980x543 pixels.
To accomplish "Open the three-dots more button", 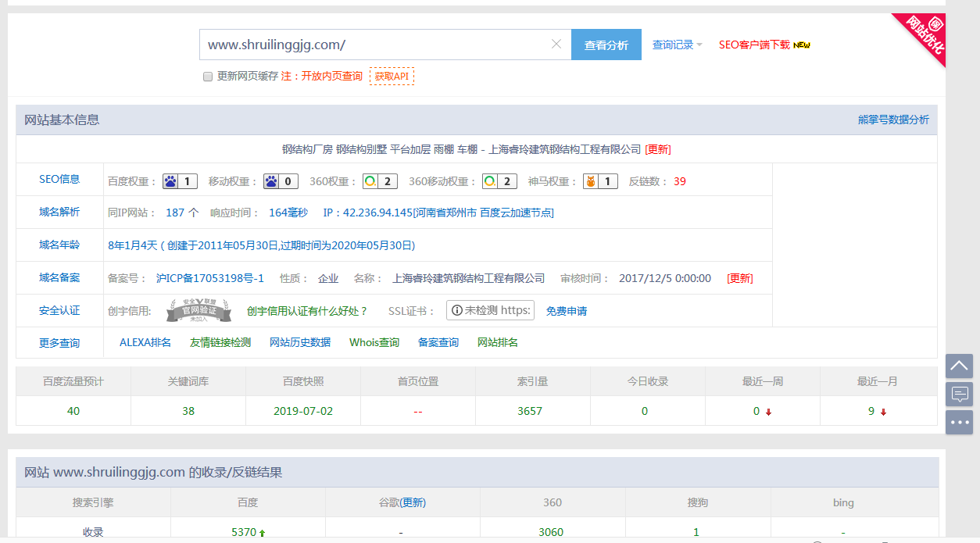I will [959, 422].
